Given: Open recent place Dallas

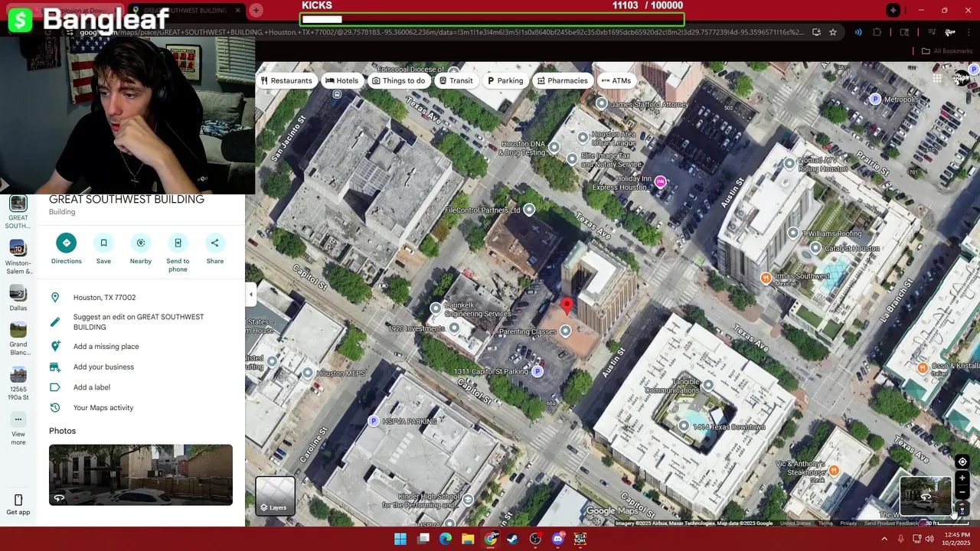Looking at the screenshot, I should coord(18,298).
